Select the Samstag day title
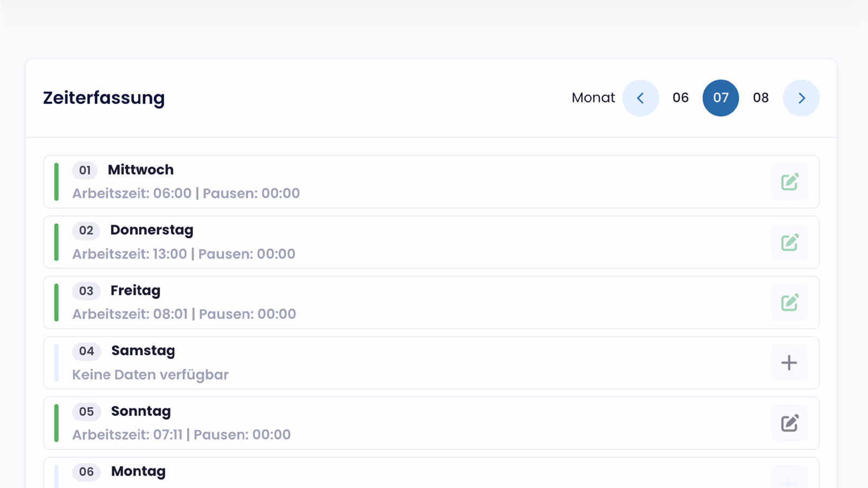This screenshot has height=488, width=868. point(143,351)
